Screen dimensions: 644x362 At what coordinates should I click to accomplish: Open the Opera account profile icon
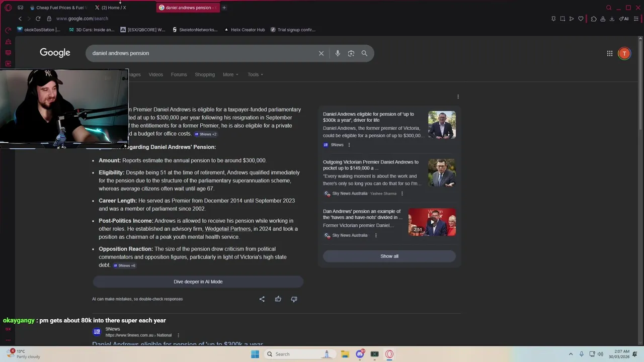pyautogui.click(x=603, y=19)
